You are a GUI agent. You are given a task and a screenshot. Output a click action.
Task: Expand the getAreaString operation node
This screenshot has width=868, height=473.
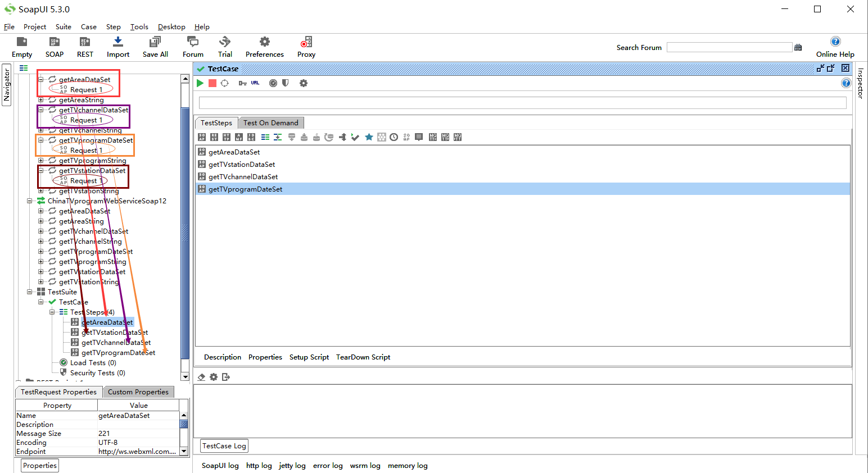[x=40, y=100]
